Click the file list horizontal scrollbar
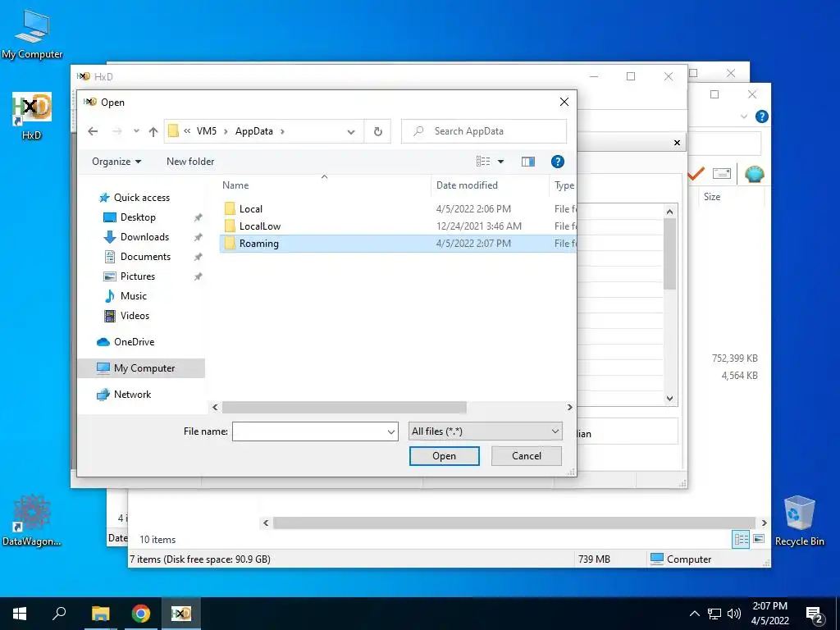The image size is (840, 630). [x=344, y=408]
